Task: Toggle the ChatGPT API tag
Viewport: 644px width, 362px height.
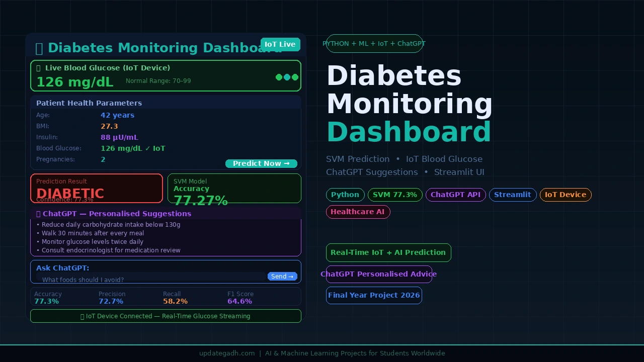Action: 455,195
